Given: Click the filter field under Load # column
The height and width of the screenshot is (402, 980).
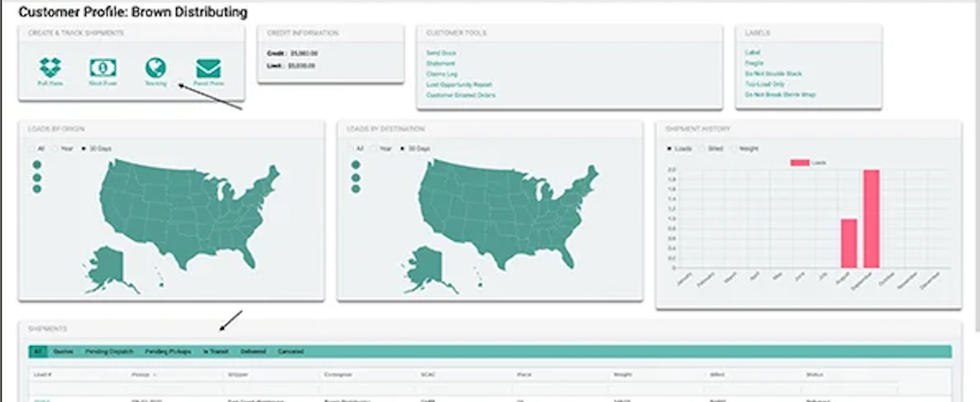Looking at the screenshot, I should (78, 389).
